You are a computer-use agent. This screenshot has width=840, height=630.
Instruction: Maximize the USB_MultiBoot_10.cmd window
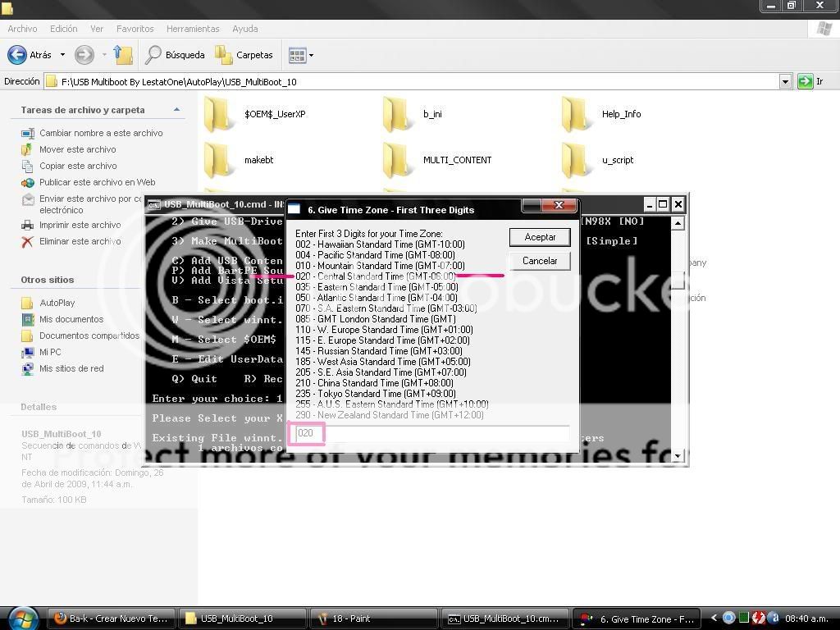point(663,204)
